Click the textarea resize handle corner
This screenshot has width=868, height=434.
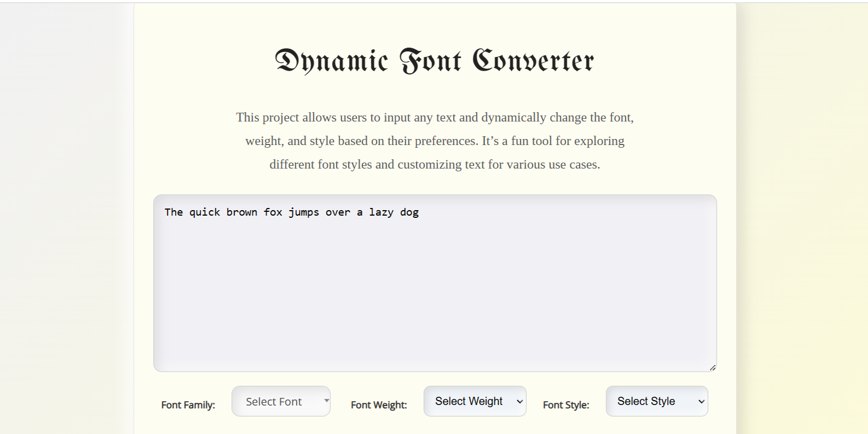[713, 368]
